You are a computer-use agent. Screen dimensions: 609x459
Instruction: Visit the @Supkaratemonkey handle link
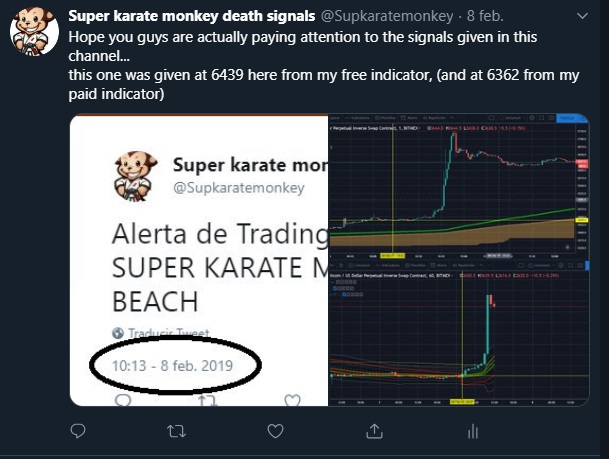pyautogui.click(x=387, y=16)
